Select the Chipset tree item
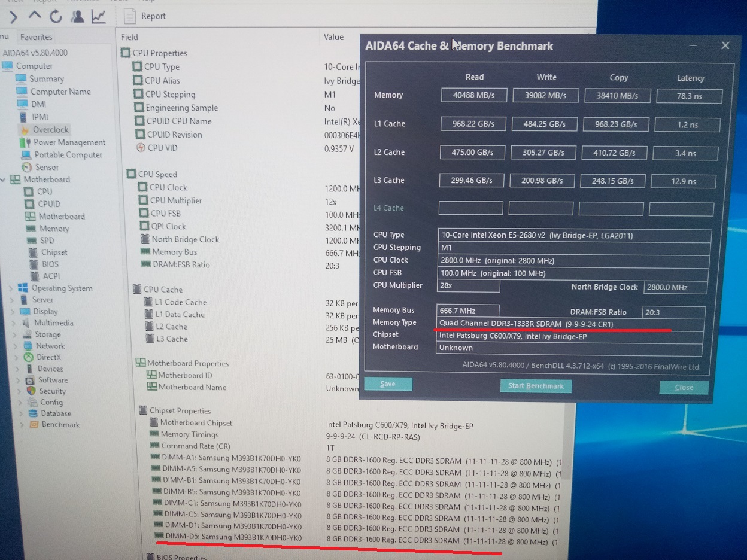747x560 pixels. coord(54,252)
